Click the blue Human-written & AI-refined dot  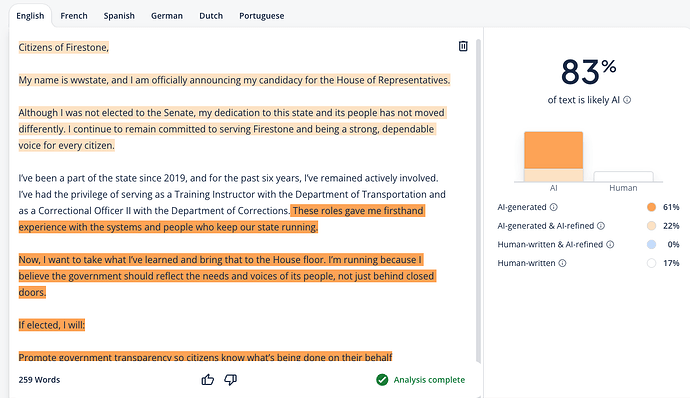(651, 244)
